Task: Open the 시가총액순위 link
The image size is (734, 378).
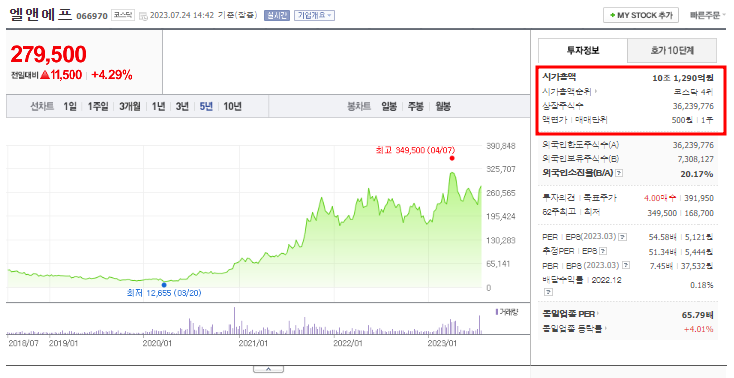Action: coord(569,91)
